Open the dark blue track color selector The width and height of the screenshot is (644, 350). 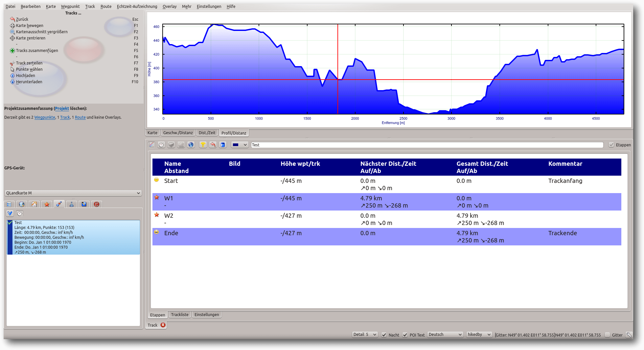(240, 145)
